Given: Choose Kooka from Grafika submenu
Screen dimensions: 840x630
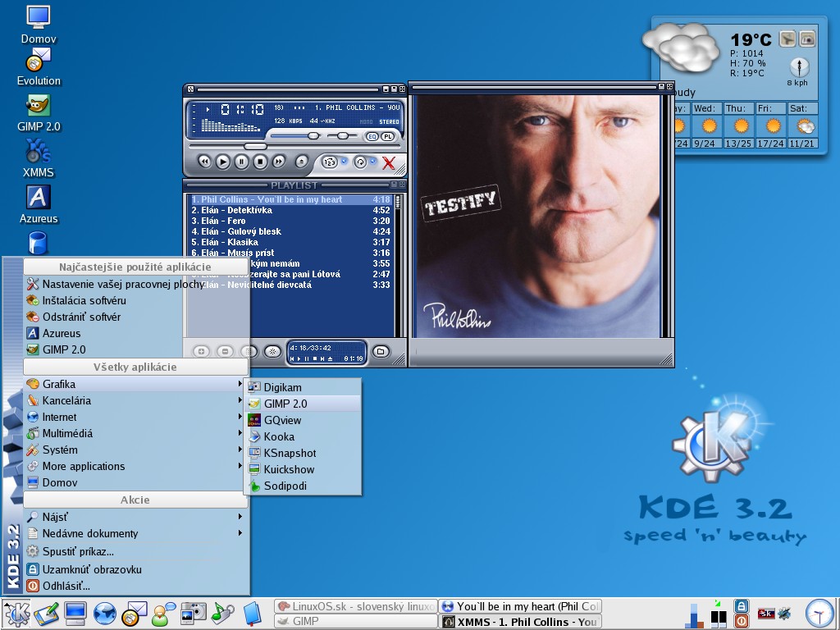Looking at the screenshot, I should (304, 436).
